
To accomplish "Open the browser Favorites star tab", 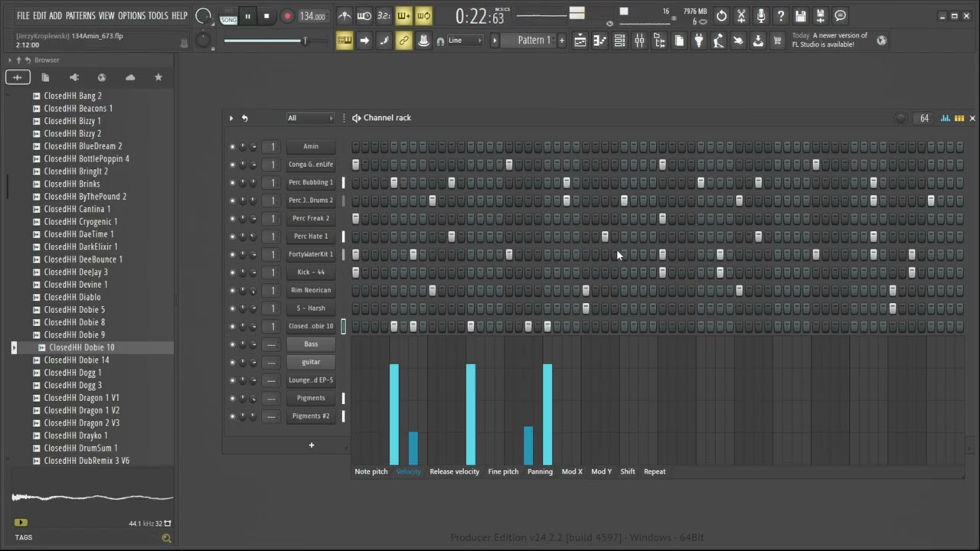I will (x=158, y=77).
